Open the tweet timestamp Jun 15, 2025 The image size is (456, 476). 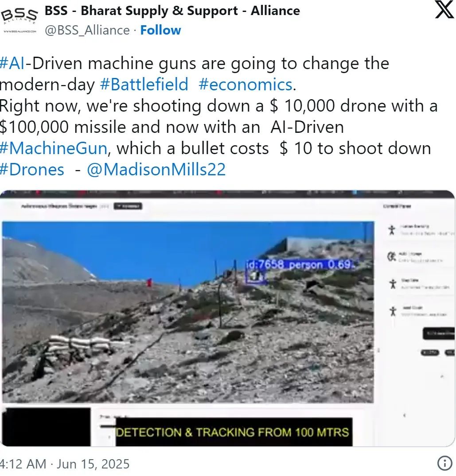click(65, 464)
